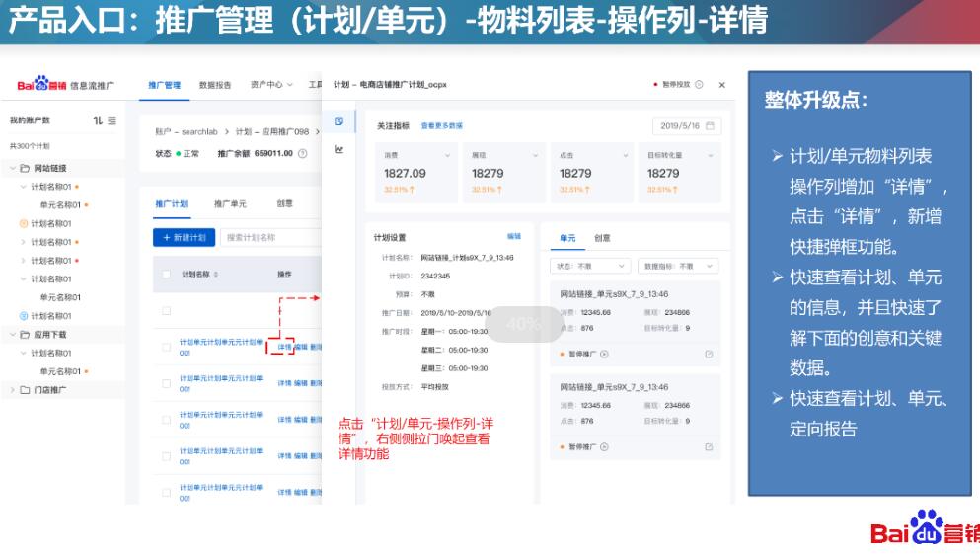
Task: Click the list menu icon beside 我的账户数
Action: click(112, 120)
